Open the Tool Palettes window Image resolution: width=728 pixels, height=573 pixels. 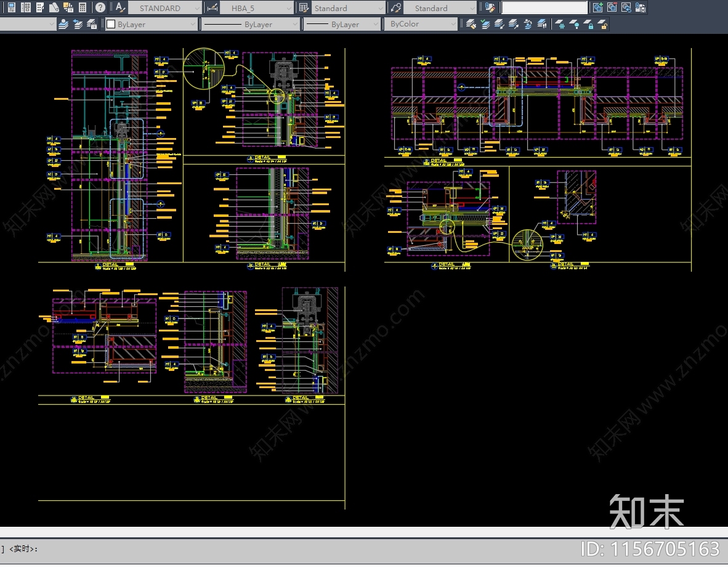click(x=40, y=8)
